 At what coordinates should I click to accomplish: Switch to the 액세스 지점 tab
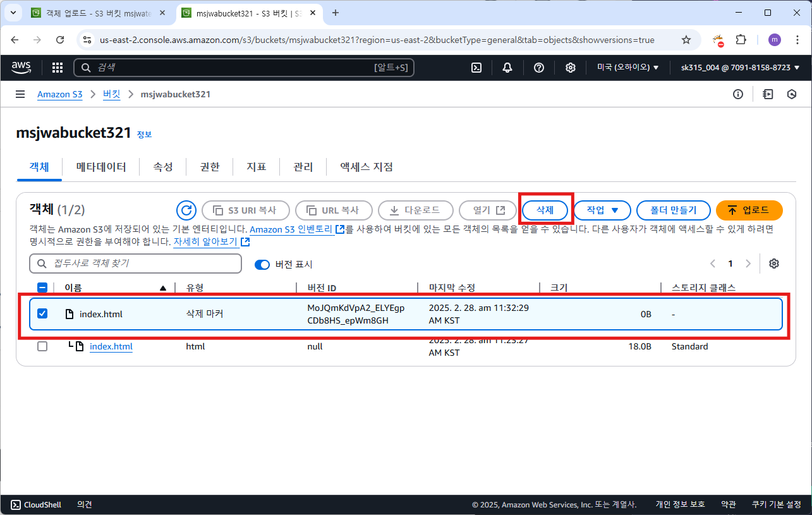coord(367,167)
